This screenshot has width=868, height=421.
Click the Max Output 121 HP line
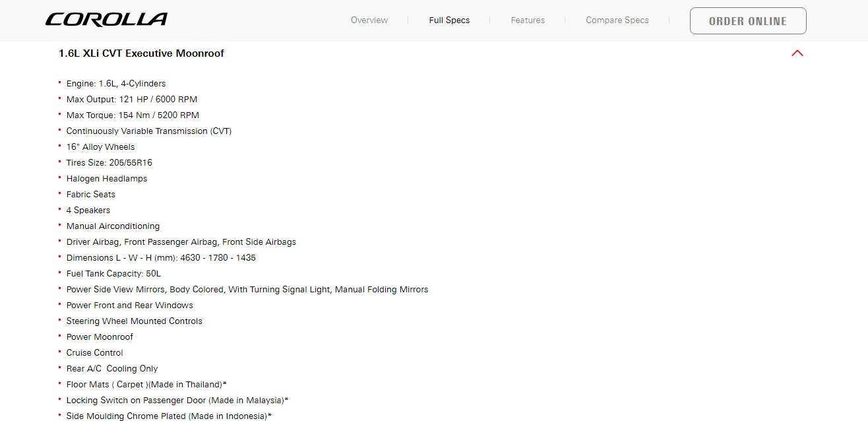coord(132,100)
